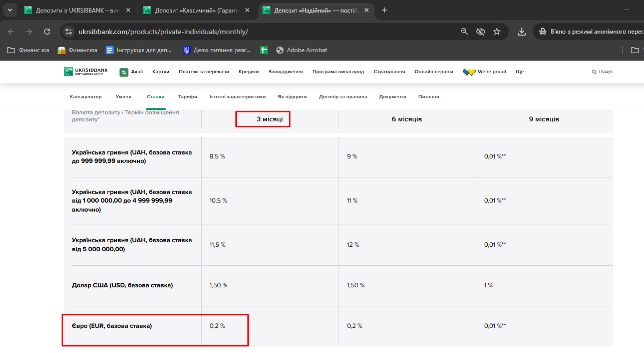The image size is (644, 353).
Task: Open the browser downloads icon
Action: 522,32
